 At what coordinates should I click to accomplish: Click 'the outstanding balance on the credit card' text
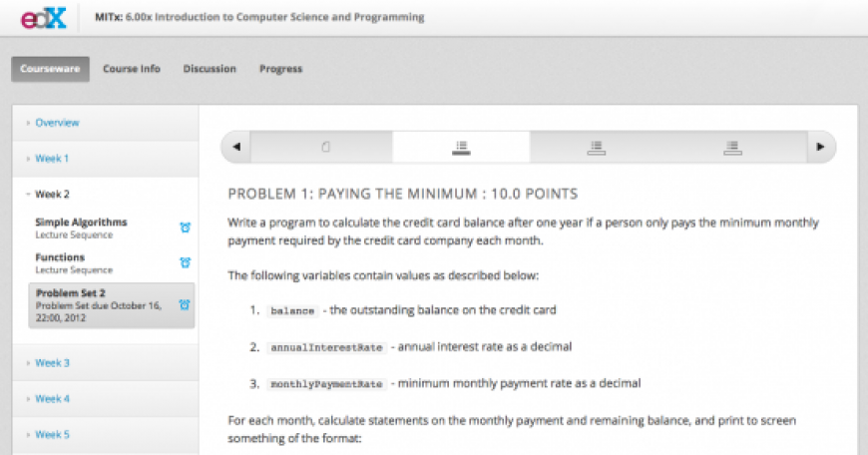click(443, 310)
